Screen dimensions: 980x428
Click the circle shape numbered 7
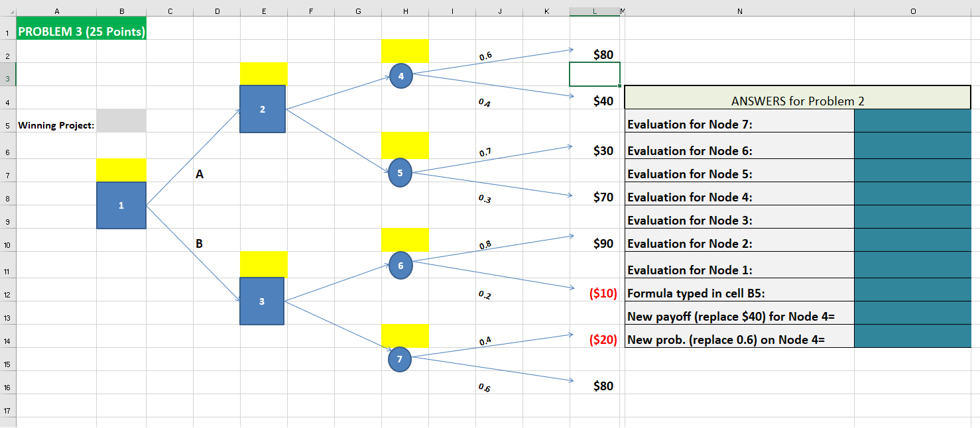tap(400, 359)
